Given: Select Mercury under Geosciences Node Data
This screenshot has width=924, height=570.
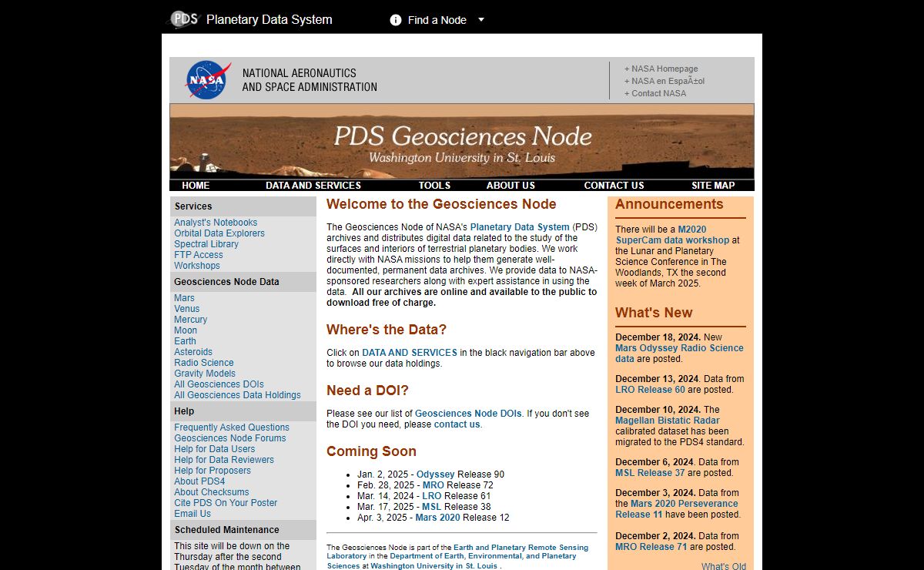Looking at the screenshot, I should [190, 320].
